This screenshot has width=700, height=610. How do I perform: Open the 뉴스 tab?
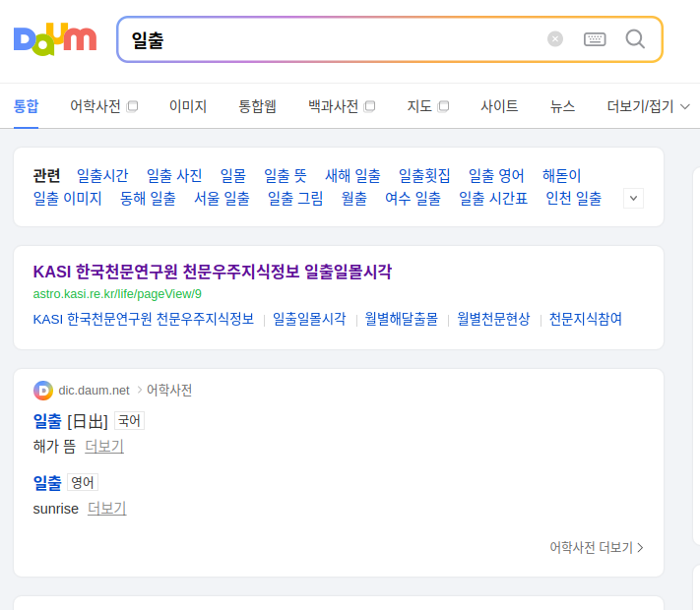(x=562, y=106)
